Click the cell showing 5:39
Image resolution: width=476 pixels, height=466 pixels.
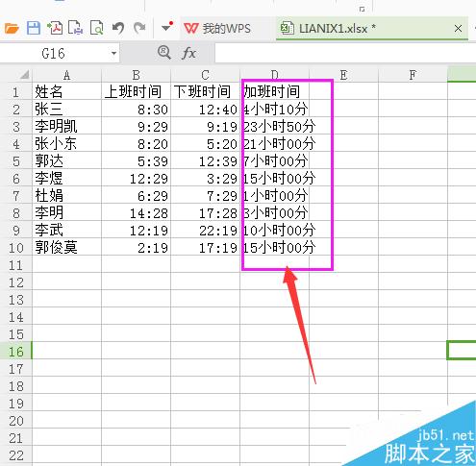click(x=137, y=160)
